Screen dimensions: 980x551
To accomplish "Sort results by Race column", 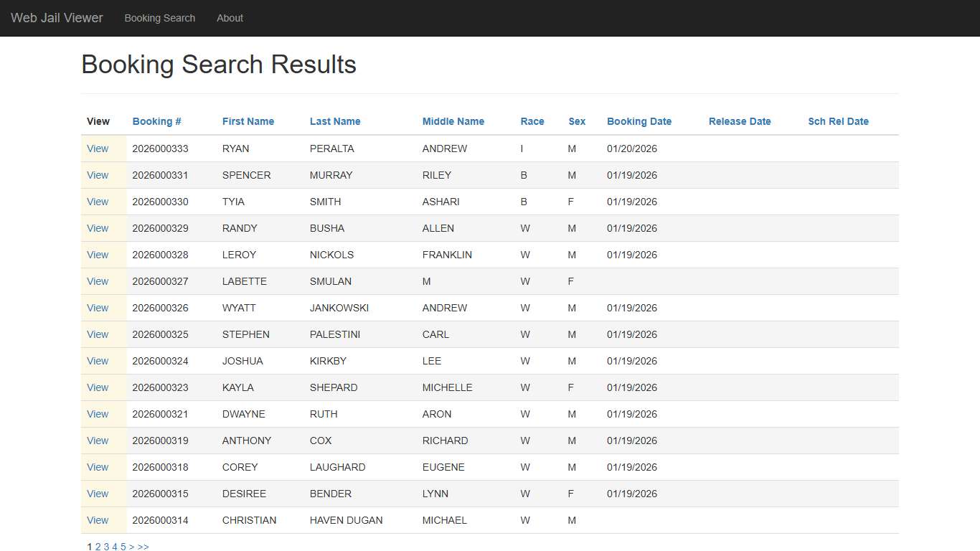I will 532,121.
